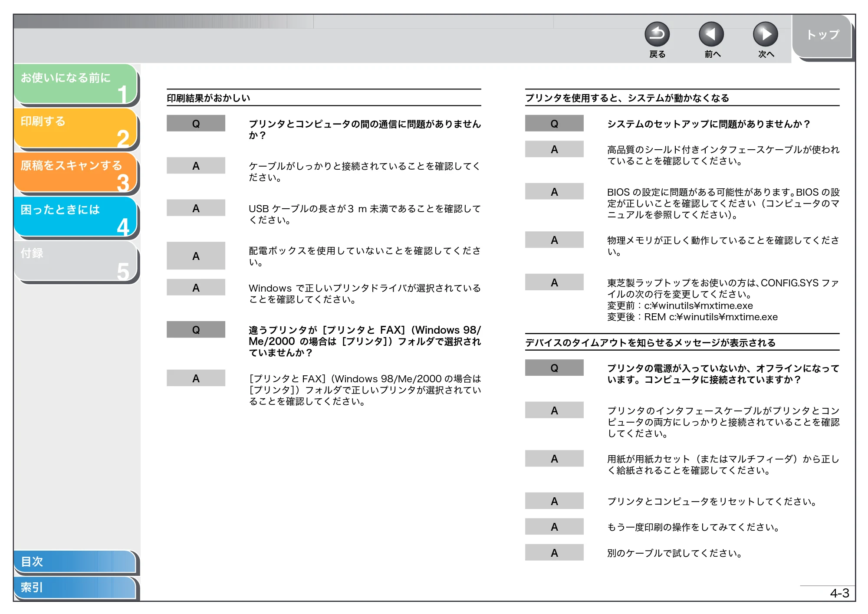Click the 戻る (back) round icon

[657, 34]
